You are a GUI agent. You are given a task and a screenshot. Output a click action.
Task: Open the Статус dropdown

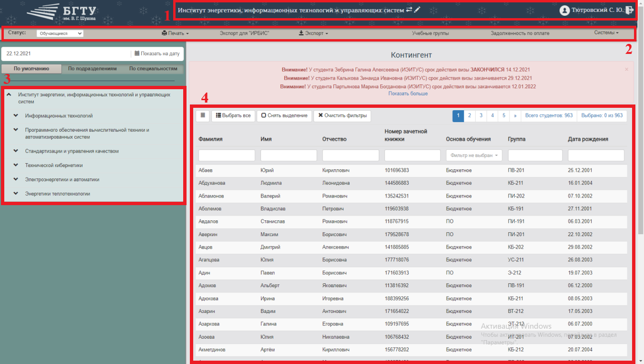coord(60,33)
